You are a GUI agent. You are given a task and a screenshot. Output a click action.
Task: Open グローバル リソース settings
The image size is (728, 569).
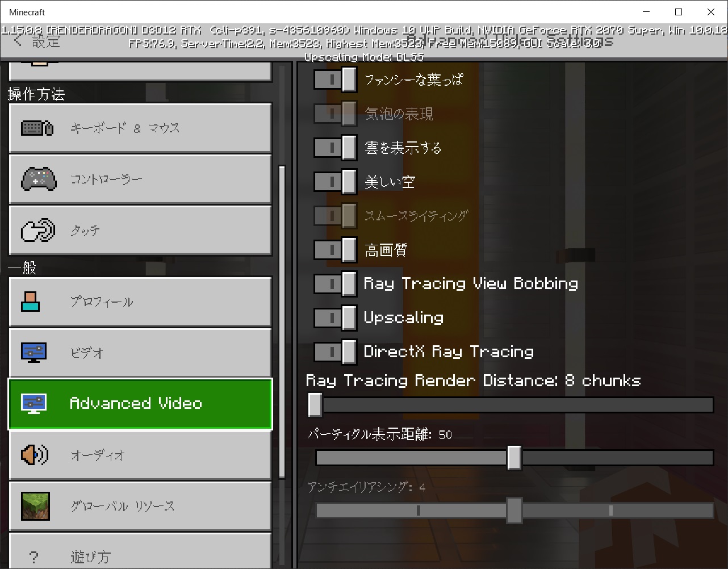(140, 506)
